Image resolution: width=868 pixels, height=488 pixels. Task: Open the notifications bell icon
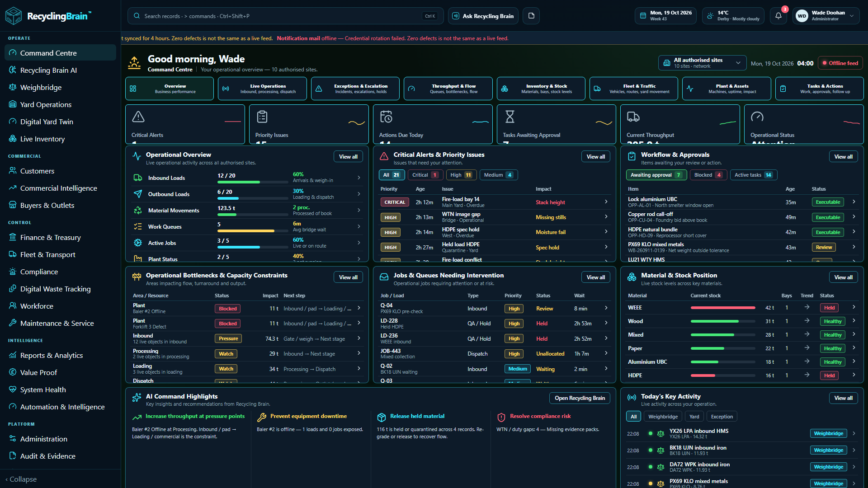point(778,16)
